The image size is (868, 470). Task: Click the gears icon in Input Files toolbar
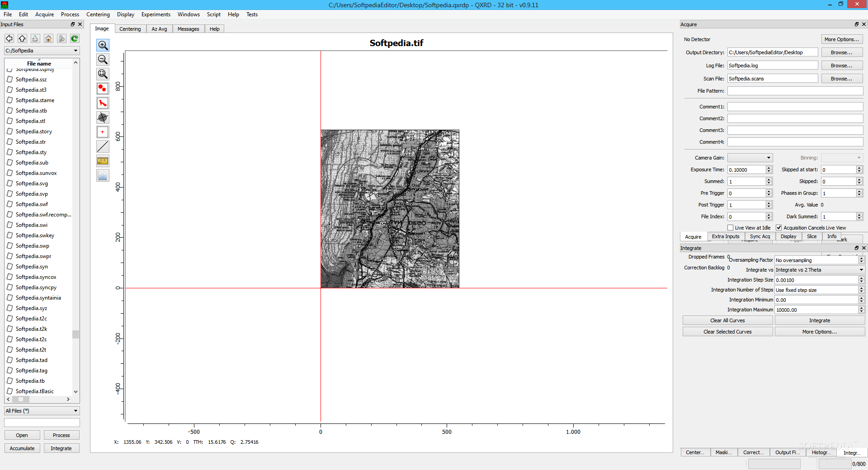[x=61, y=38]
